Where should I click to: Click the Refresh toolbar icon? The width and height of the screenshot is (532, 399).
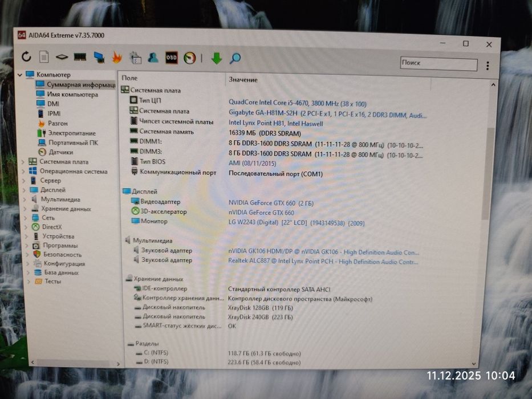tap(26, 56)
